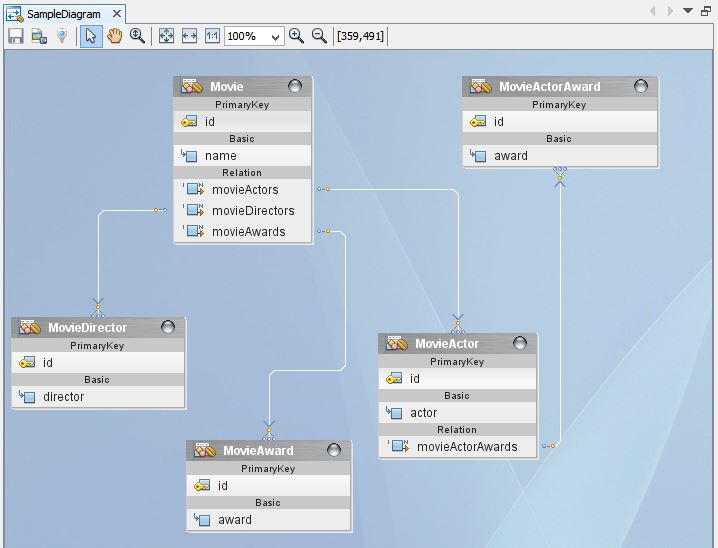Select the movieActorAwards relation text

click(467, 446)
